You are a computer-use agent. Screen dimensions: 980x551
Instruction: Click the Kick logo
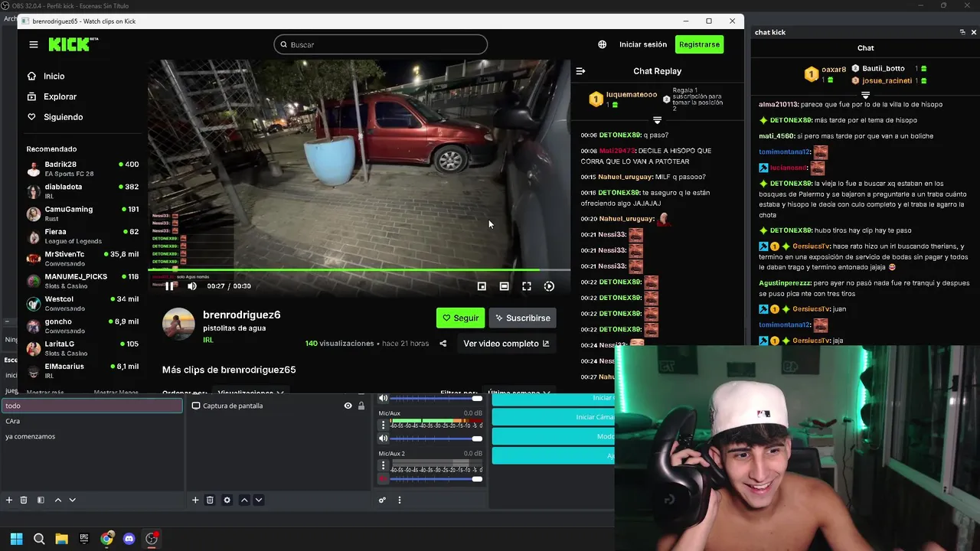coord(73,44)
